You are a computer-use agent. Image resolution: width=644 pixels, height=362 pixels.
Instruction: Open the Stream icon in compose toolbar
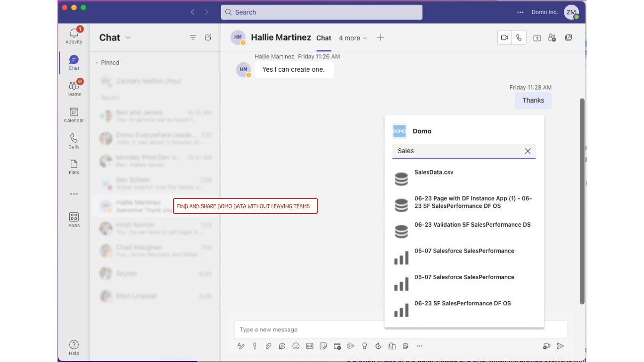point(351,346)
